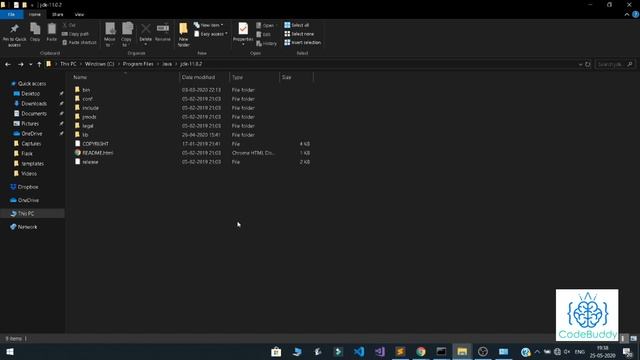640x360 pixels.
Task: Sort by Date modified column
Action: [204, 77]
